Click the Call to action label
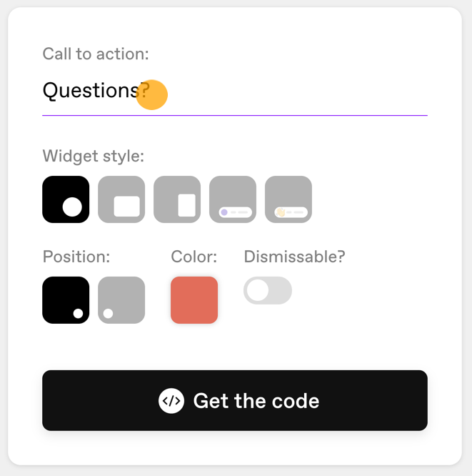 pyautogui.click(x=96, y=54)
